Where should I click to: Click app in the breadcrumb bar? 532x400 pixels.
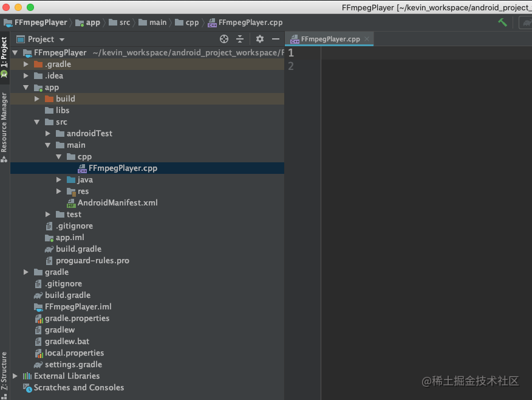[x=88, y=22]
